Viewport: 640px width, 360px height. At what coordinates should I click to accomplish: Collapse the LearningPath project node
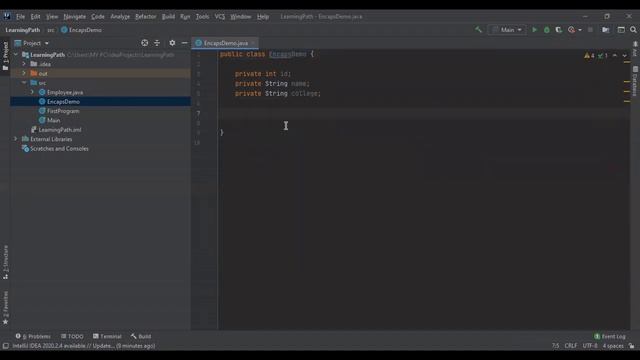pyautogui.click(x=16, y=55)
